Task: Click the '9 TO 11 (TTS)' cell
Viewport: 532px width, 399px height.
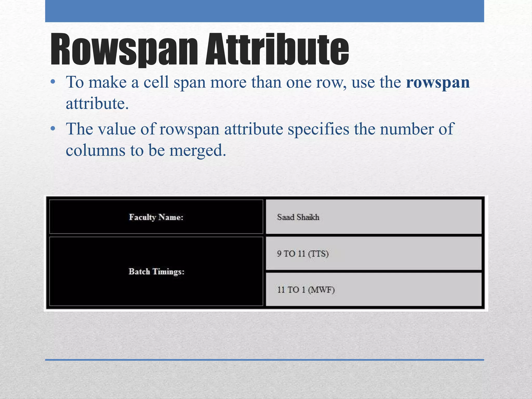Action: [374, 253]
